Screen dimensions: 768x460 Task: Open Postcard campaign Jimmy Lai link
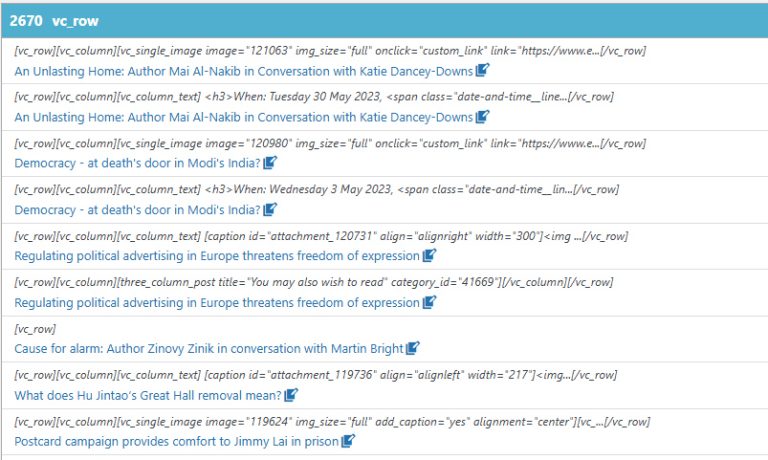176,442
